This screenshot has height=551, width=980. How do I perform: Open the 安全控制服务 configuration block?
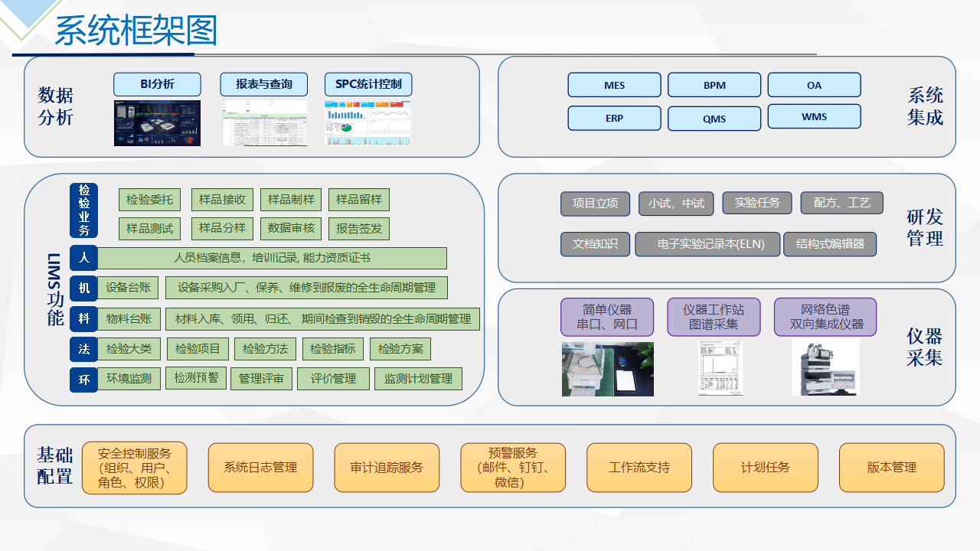[x=135, y=468]
